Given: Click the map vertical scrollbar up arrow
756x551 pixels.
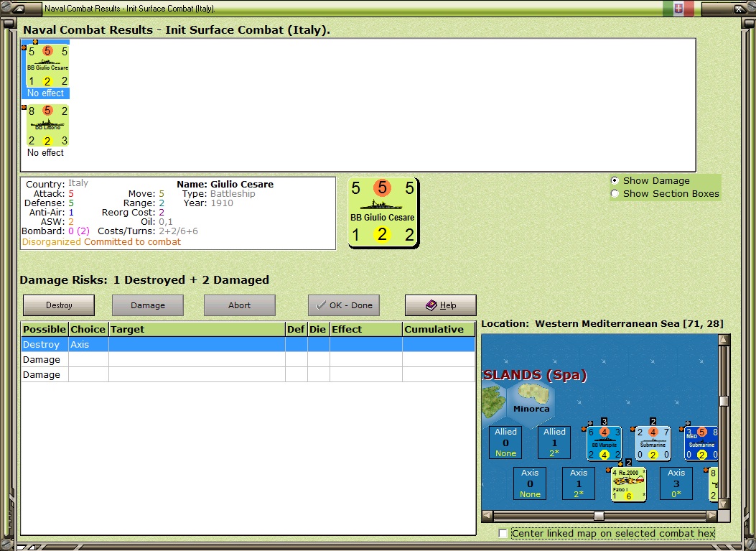Looking at the screenshot, I should tap(723, 339).
